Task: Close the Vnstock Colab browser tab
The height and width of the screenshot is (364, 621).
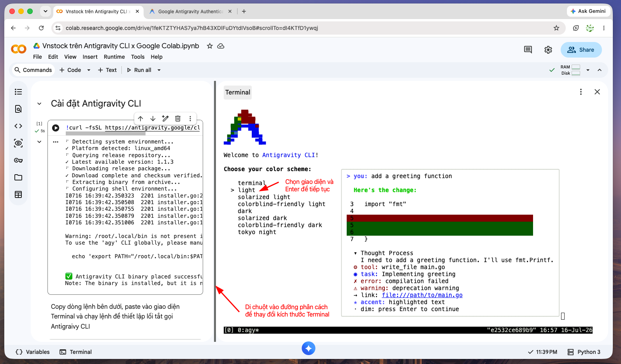Action: point(137,12)
